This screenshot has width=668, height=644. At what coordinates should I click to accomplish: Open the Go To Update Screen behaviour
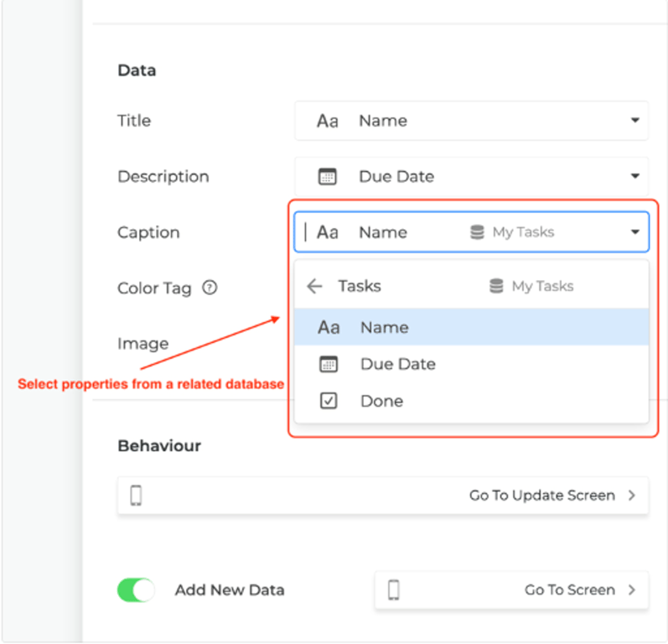(x=383, y=496)
